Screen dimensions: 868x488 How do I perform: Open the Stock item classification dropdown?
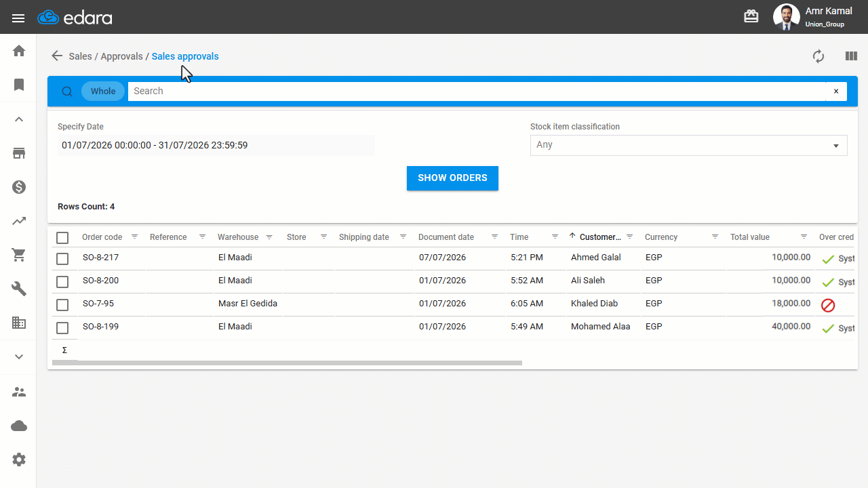tap(688, 145)
